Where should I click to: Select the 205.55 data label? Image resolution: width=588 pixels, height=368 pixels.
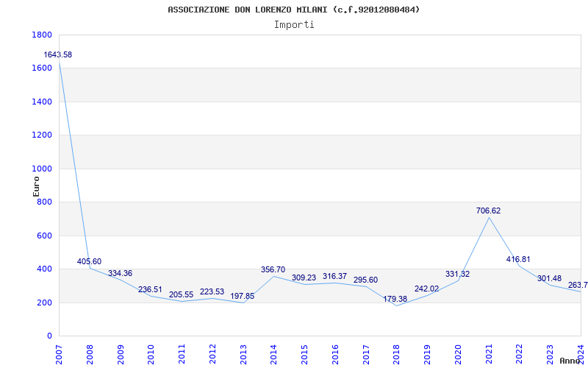click(x=181, y=295)
